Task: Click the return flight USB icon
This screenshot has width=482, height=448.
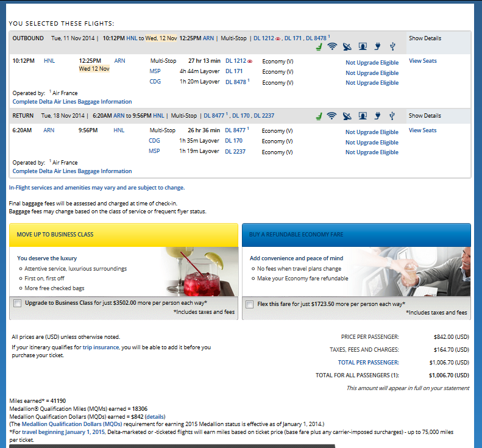Action: (x=392, y=116)
